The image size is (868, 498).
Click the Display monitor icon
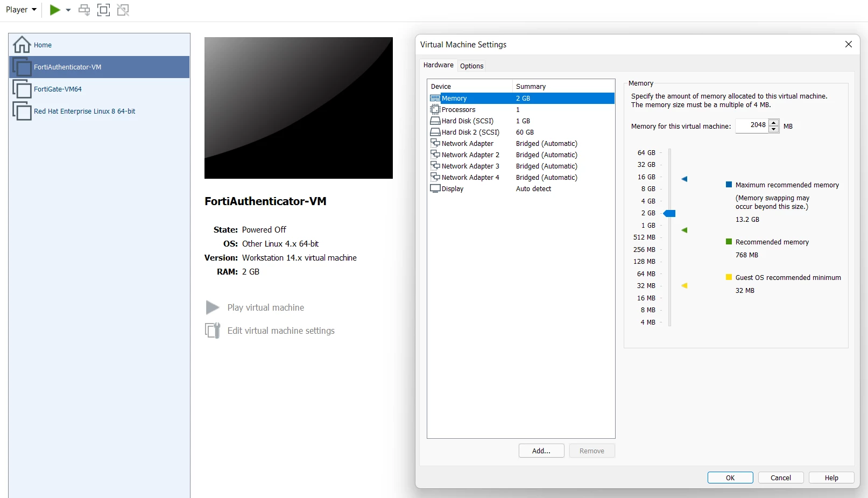(x=435, y=188)
